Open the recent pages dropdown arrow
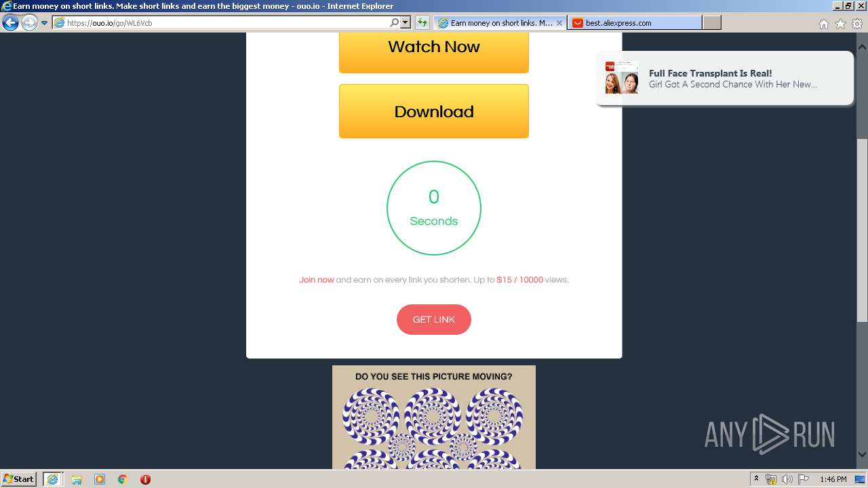Screen dimensions: 868x488 [45, 23]
